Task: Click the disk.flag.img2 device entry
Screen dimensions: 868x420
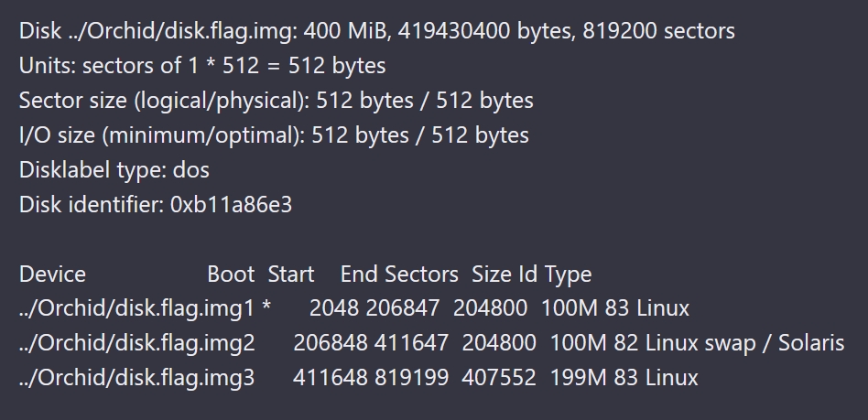Action: click(x=136, y=343)
